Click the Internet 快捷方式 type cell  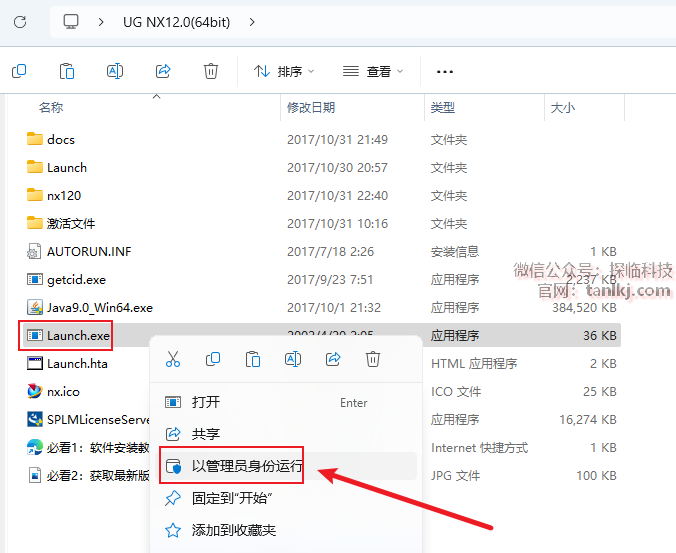pos(479,448)
